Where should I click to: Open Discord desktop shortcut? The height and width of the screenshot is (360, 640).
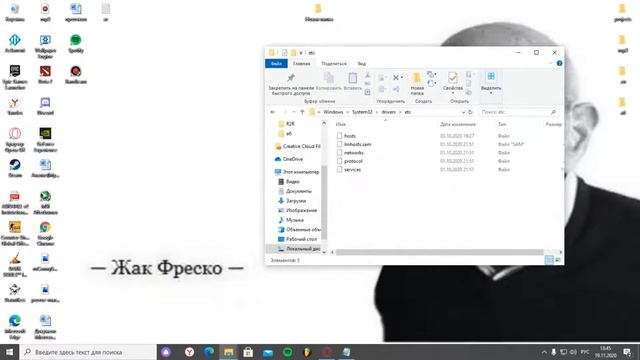coord(45,106)
